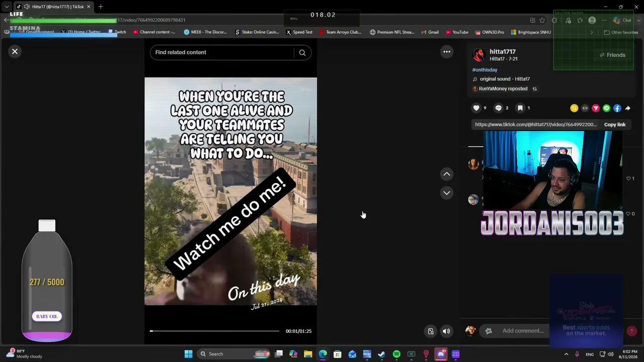Open Spotify from the taskbar

click(x=396, y=354)
